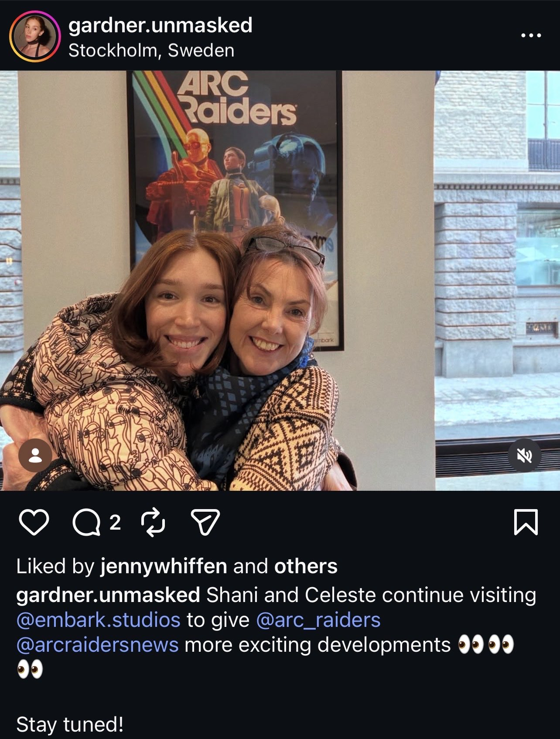Open comments via the speech bubble icon
This screenshot has height=739, width=560.
click(86, 522)
